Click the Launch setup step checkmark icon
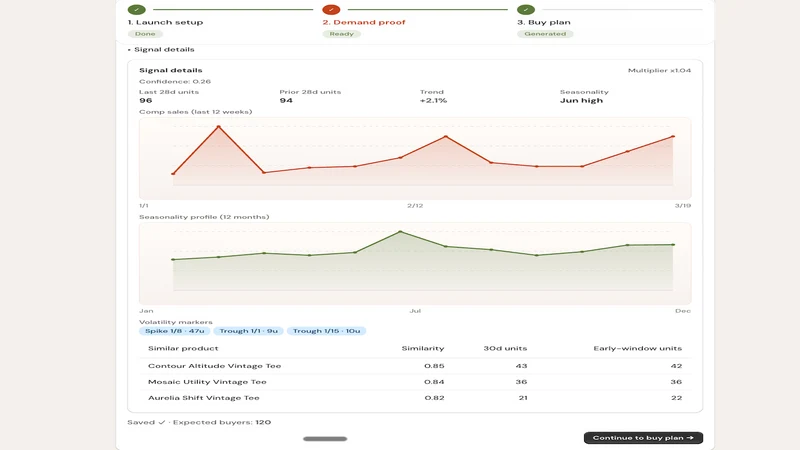This screenshot has width=800, height=450. (x=137, y=9)
